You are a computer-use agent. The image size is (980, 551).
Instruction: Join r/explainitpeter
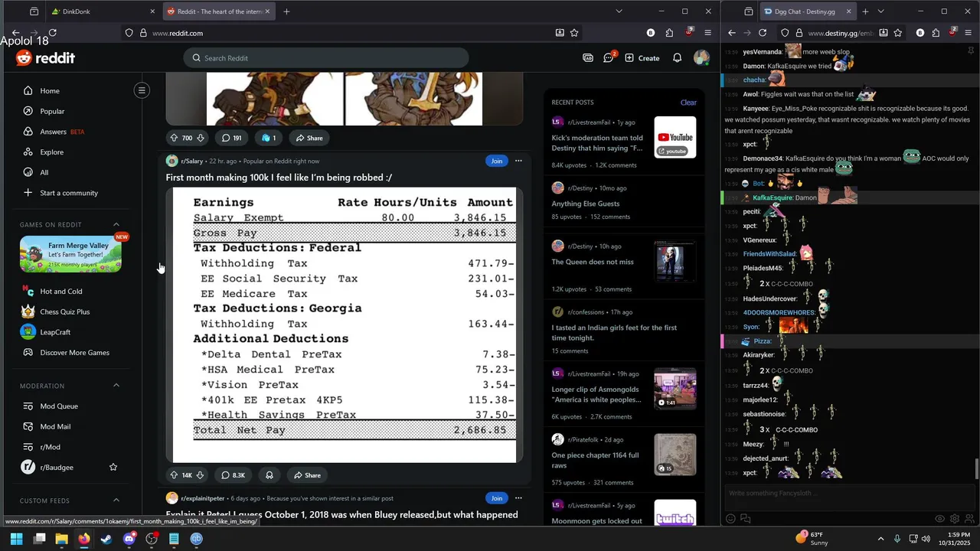tap(496, 498)
